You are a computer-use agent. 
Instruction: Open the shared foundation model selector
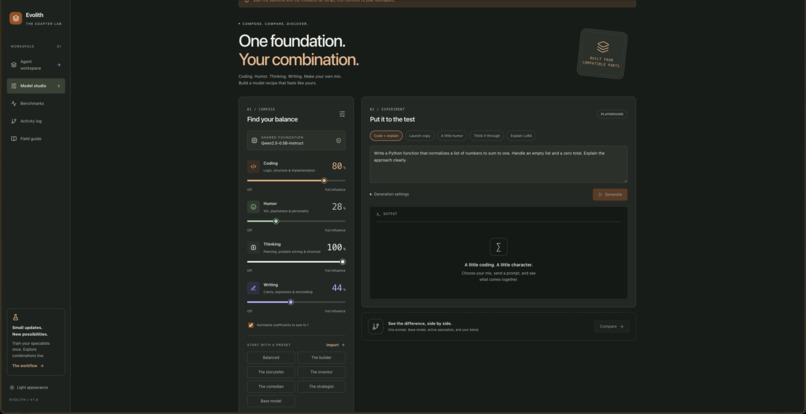click(x=296, y=140)
